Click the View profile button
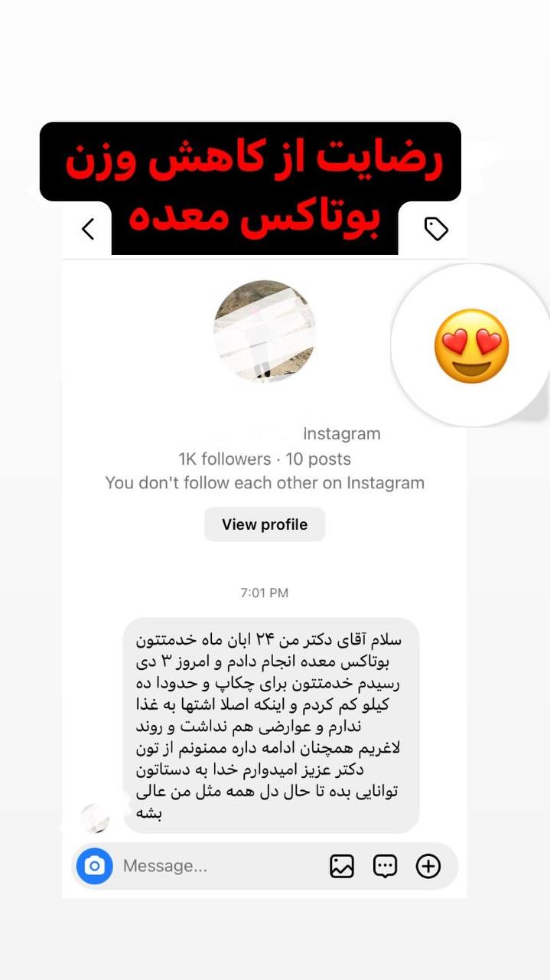 click(x=265, y=524)
